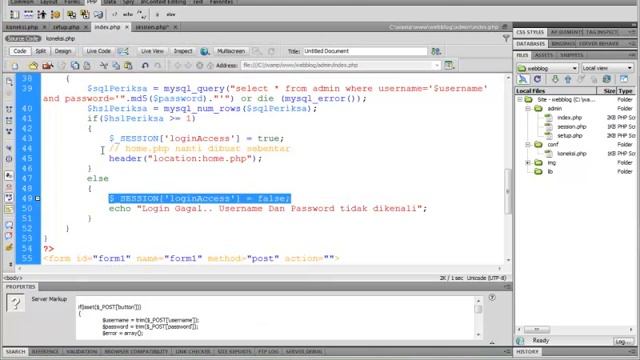
Task: Click the Refresh icon in Files panel
Action: [x=538, y=79]
